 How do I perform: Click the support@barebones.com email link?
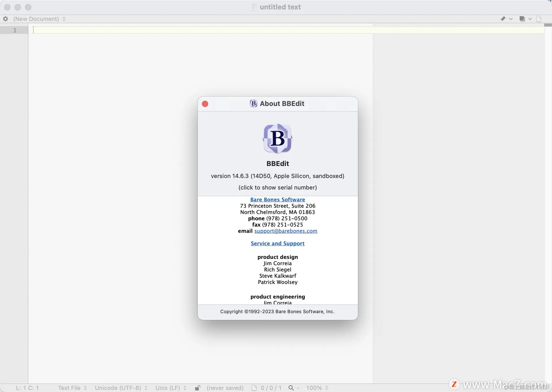pos(285,231)
